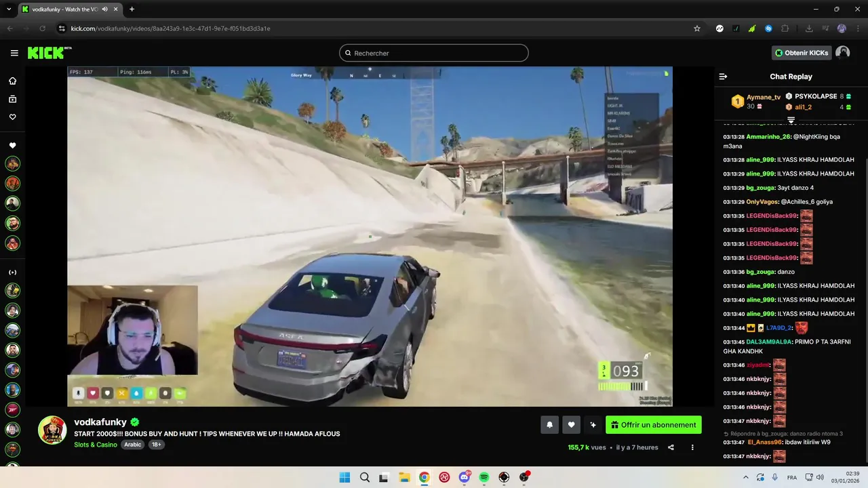
Task: Close the vodkafunky tab
Action: [x=115, y=9]
